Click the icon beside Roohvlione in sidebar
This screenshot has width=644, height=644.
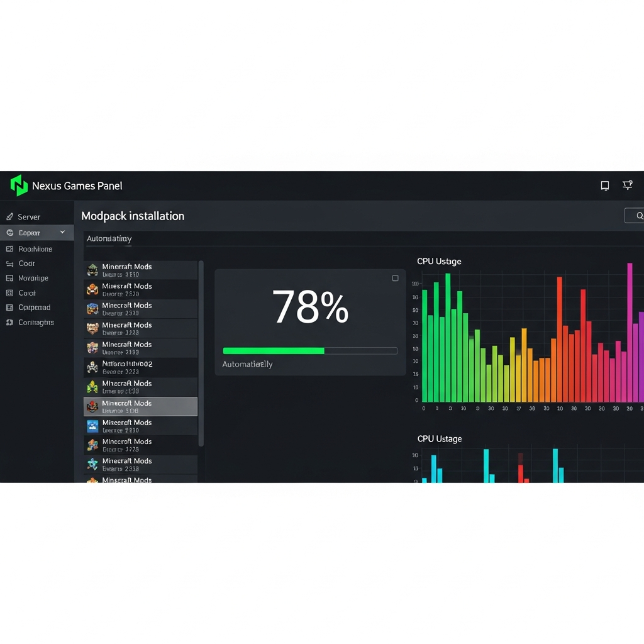(x=9, y=249)
